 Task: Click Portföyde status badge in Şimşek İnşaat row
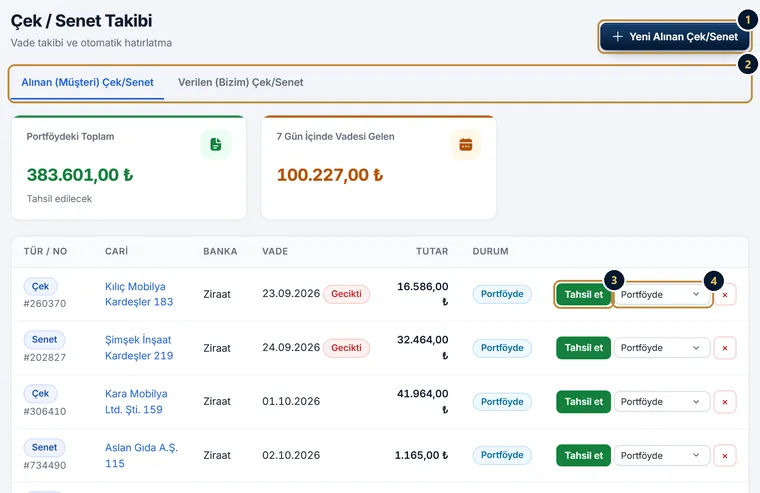[502, 348]
